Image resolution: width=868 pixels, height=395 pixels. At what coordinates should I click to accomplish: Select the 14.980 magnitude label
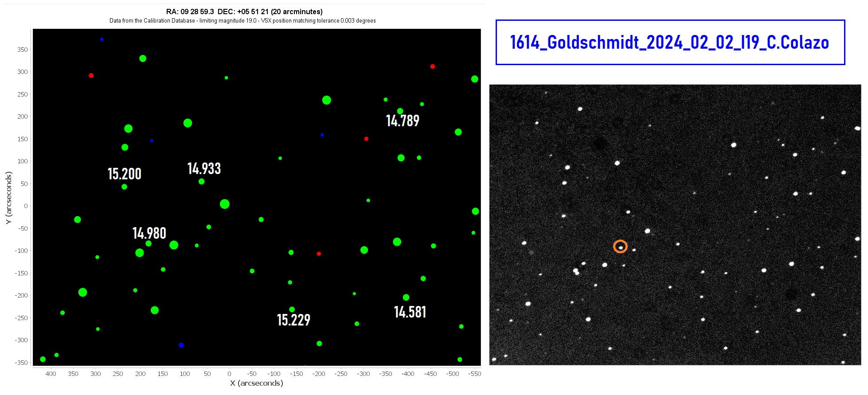(x=149, y=233)
